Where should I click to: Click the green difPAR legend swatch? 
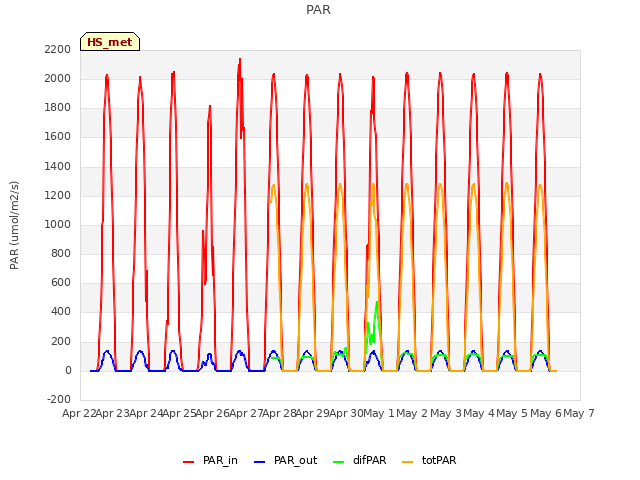pos(339,461)
